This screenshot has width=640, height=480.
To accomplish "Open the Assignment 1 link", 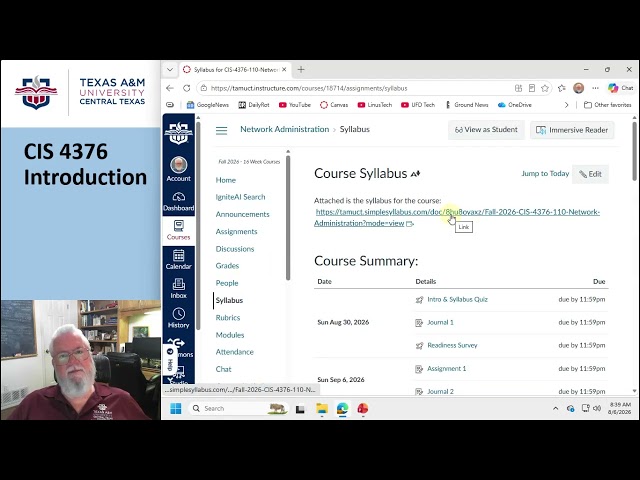I will (447, 369).
